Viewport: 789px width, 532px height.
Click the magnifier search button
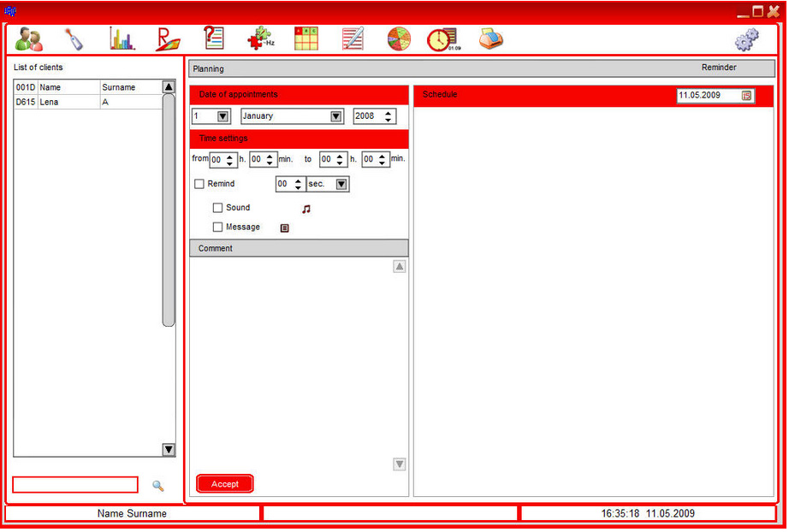pyautogui.click(x=157, y=486)
